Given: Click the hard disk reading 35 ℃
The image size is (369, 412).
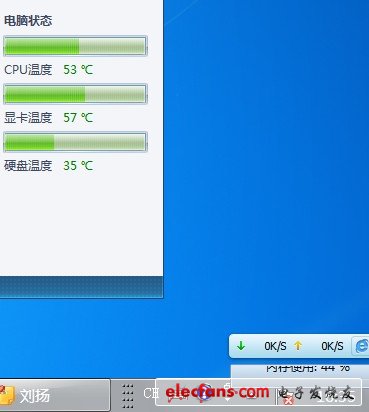Looking at the screenshot, I should (78, 166).
